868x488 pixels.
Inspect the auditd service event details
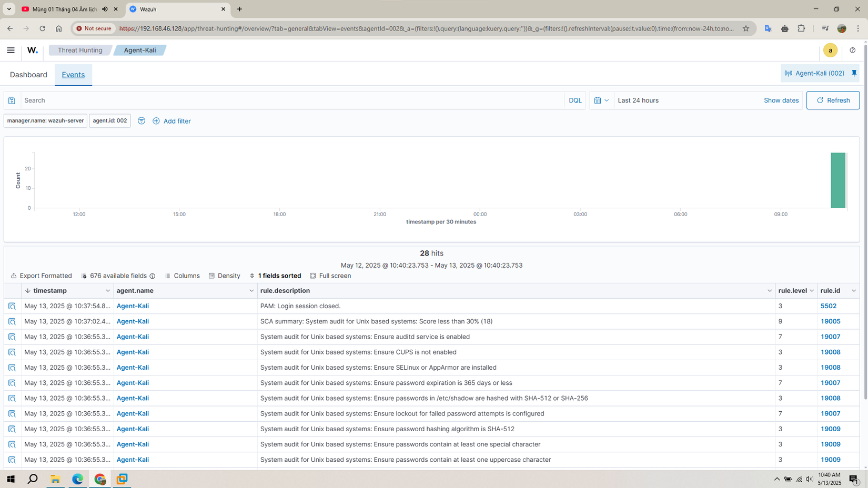12,337
